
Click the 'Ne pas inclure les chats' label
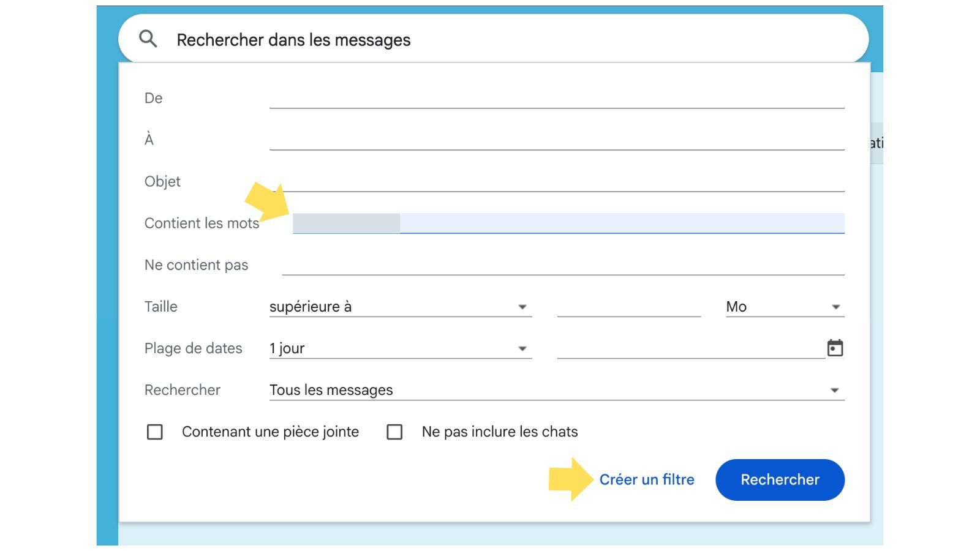point(499,432)
